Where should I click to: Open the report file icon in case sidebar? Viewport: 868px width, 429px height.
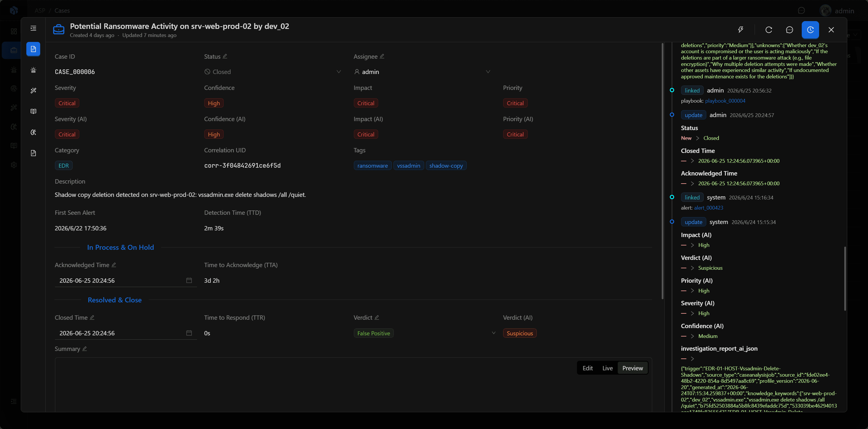[x=33, y=153]
